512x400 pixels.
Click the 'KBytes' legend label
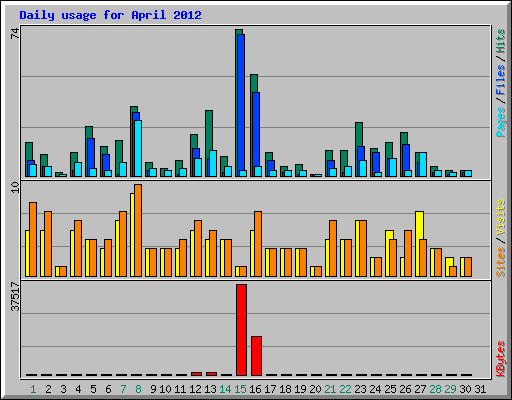[500, 359]
